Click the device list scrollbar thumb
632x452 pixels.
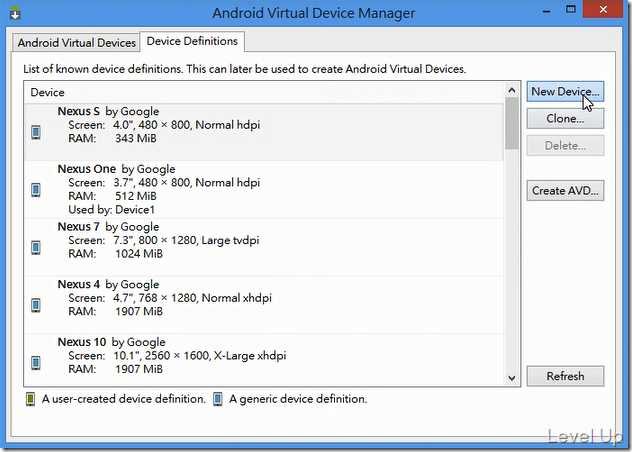512,123
